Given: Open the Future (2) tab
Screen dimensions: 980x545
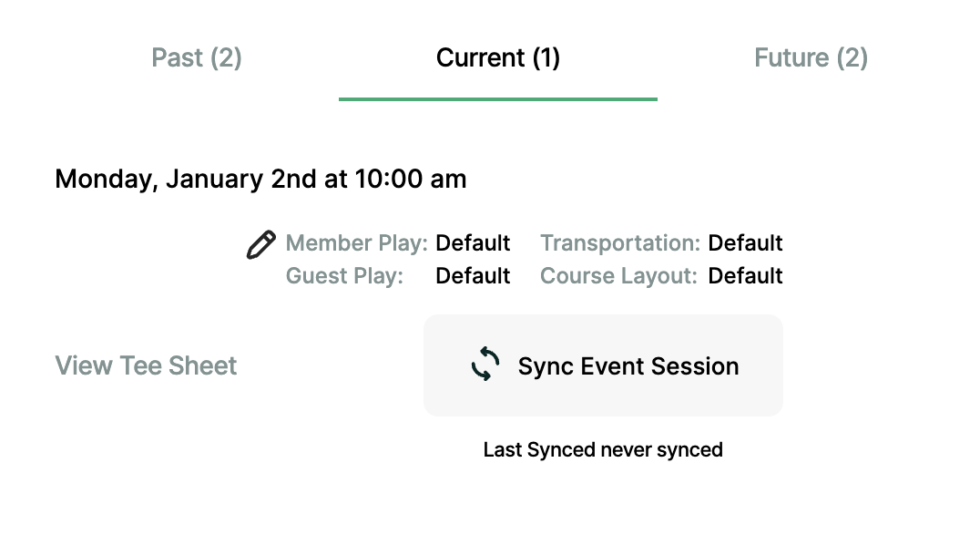Looking at the screenshot, I should coord(811,57).
